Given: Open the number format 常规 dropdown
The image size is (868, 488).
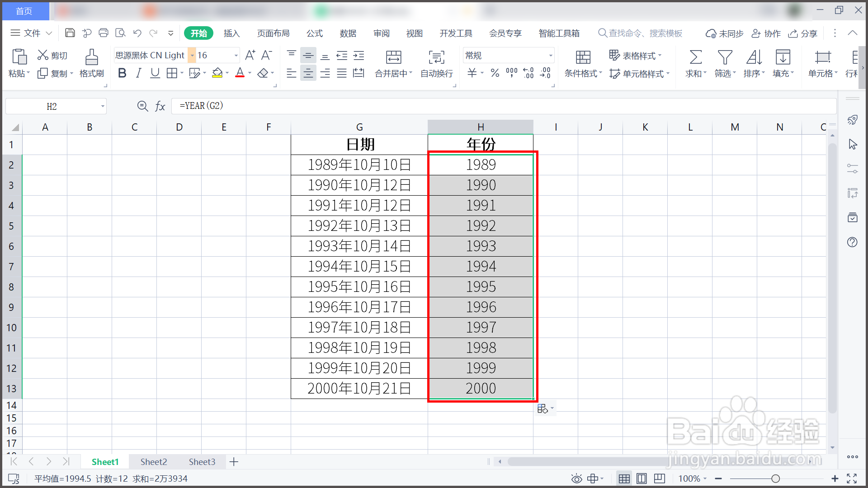Looking at the screenshot, I should point(551,56).
